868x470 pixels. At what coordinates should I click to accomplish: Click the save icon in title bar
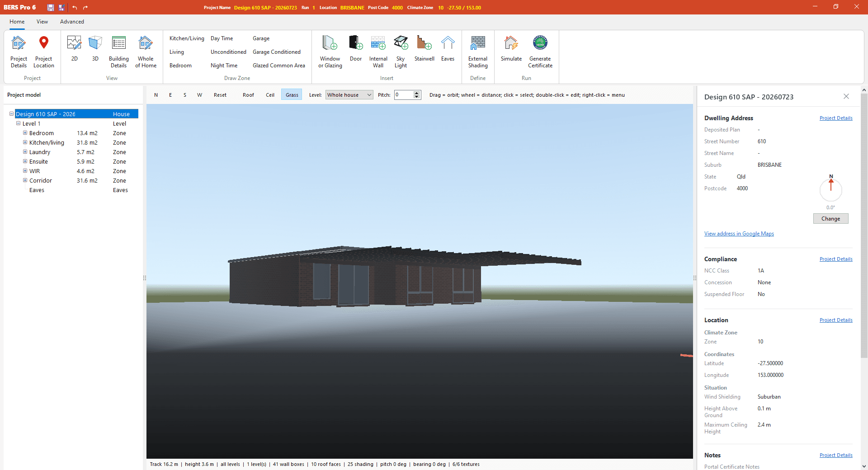[x=51, y=7]
